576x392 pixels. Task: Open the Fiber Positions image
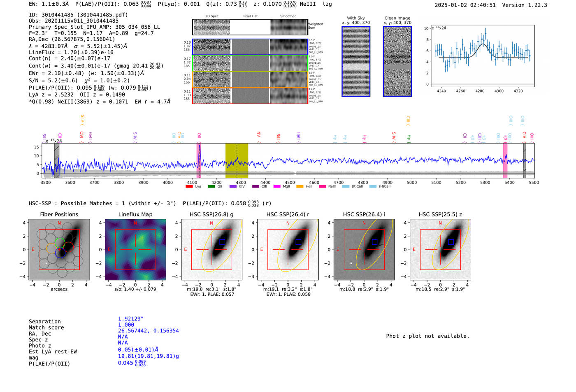(59, 250)
